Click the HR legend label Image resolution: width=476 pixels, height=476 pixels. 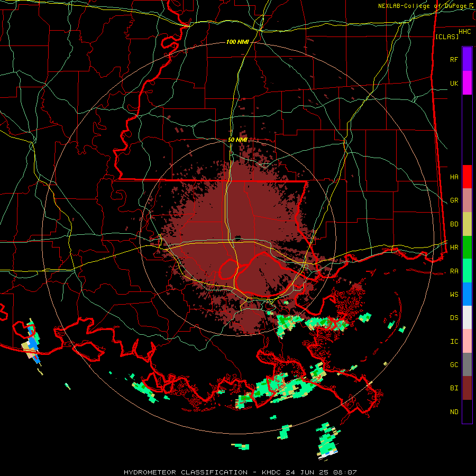coord(454,248)
